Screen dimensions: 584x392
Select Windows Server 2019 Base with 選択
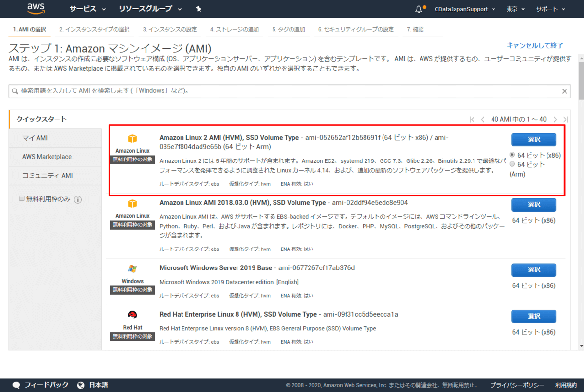click(x=533, y=270)
